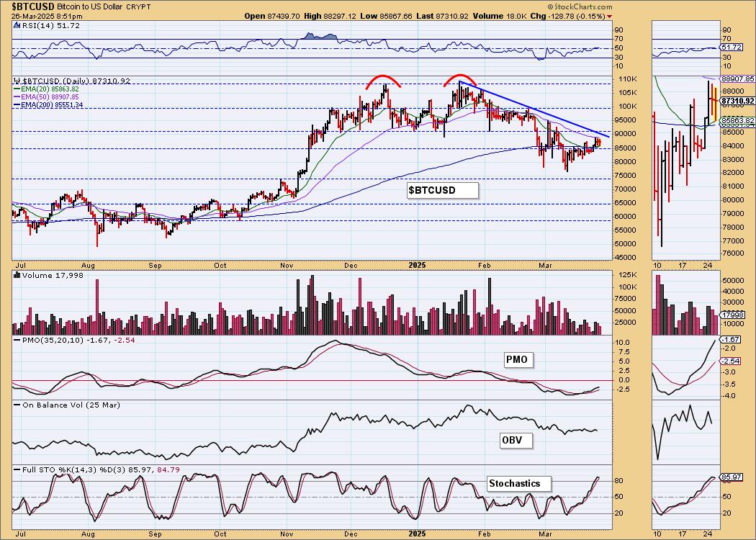The width and height of the screenshot is (756, 540).
Task: Click the 'Bitcoin to US Dollar' name
Action: click(x=90, y=6)
